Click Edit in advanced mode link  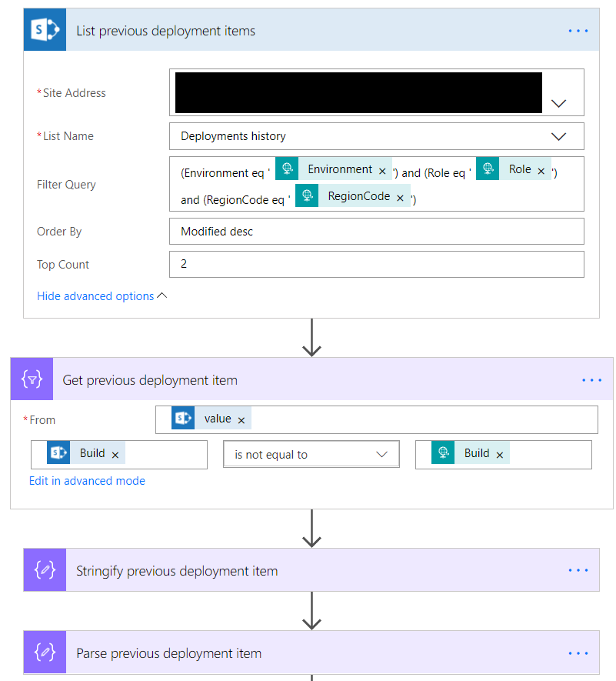[x=87, y=481]
